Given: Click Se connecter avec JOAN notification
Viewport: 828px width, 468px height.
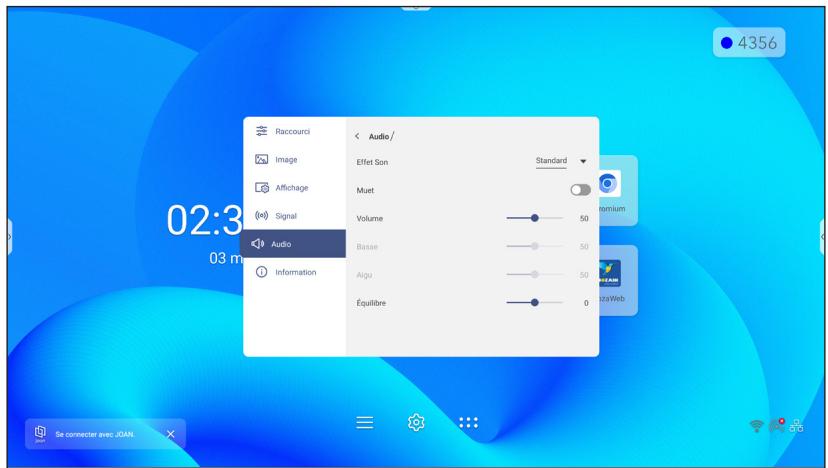Looking at the screenshot, I should tap(105, 434).
